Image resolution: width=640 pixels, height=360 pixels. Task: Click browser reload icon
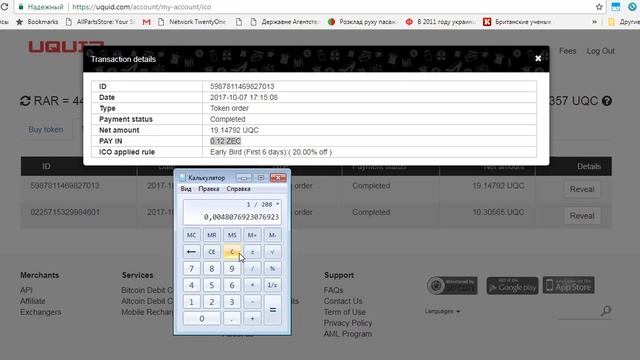coord(4,7)
